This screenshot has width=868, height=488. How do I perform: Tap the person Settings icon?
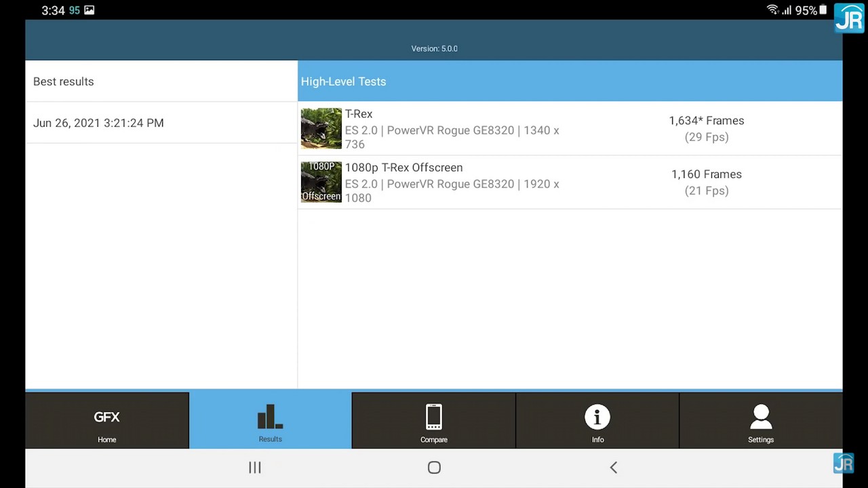coord(761,417)
